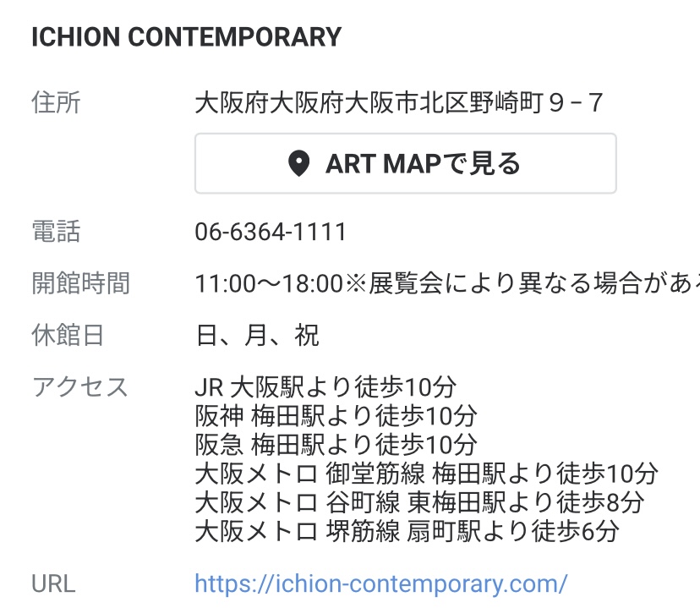
Task: Click the 開館時間 label
Action: tap(81, 283)
